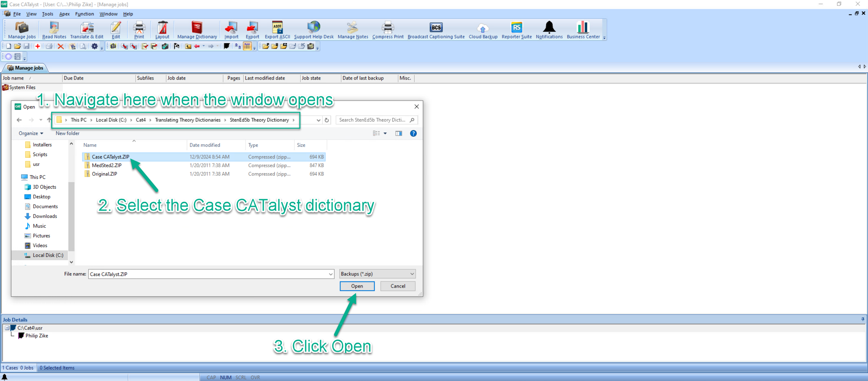868x381 pixels.
Task: Click the Cancel button in dialog
Action: (x=398, y=286)
